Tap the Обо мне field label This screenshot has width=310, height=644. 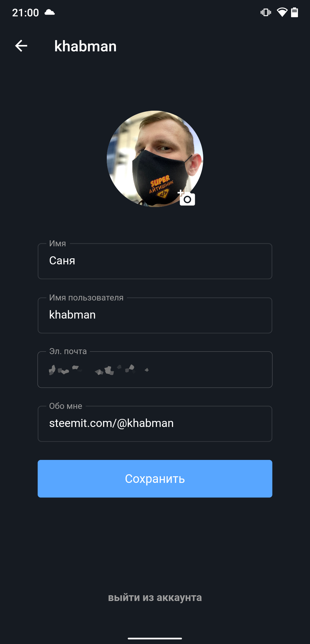66,406
